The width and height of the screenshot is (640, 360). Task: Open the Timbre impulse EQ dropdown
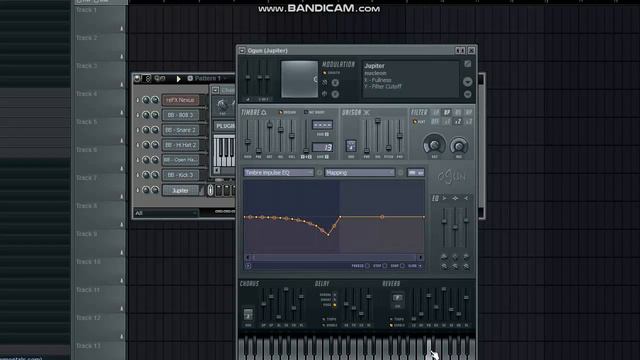click(279, 173)
